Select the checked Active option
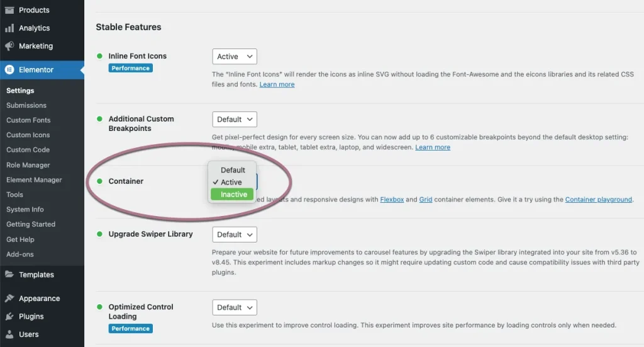 point(231,182)
